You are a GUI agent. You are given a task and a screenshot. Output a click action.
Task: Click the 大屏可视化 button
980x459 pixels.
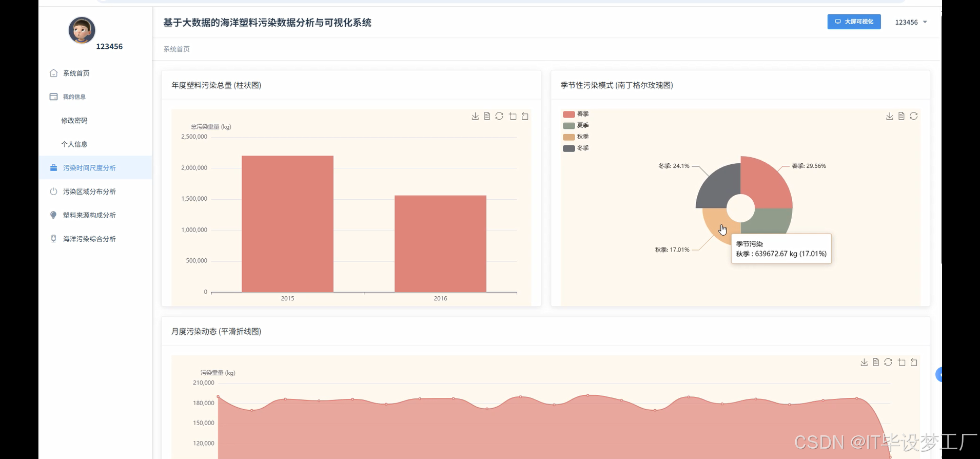pyautogui.click(x=854, y=22)
